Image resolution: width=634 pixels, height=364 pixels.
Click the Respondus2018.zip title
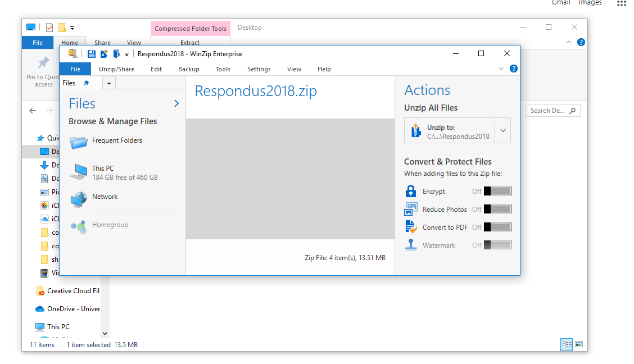(256, 91)
